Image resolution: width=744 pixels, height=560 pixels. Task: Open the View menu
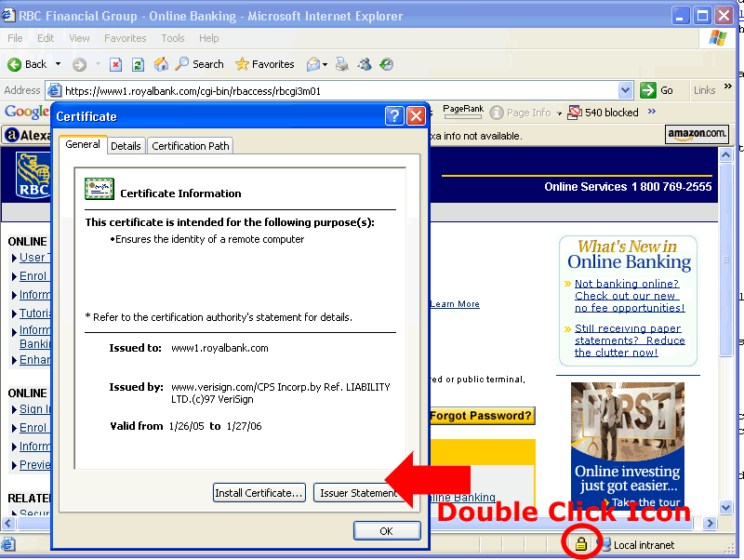click(79, 38)
